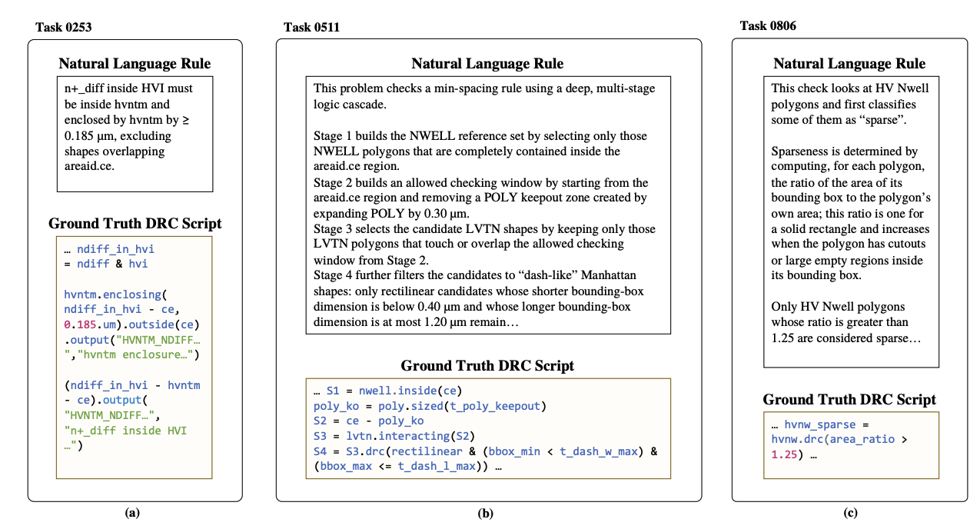
Task: Click the text "areaid.ce." in Task 0253 rule
Action: 90,167
